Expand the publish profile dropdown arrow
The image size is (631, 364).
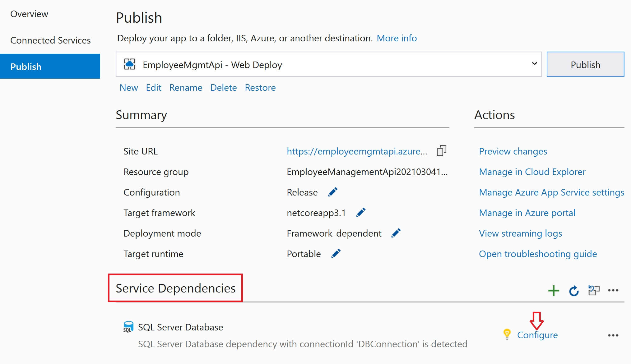[534, 64]
